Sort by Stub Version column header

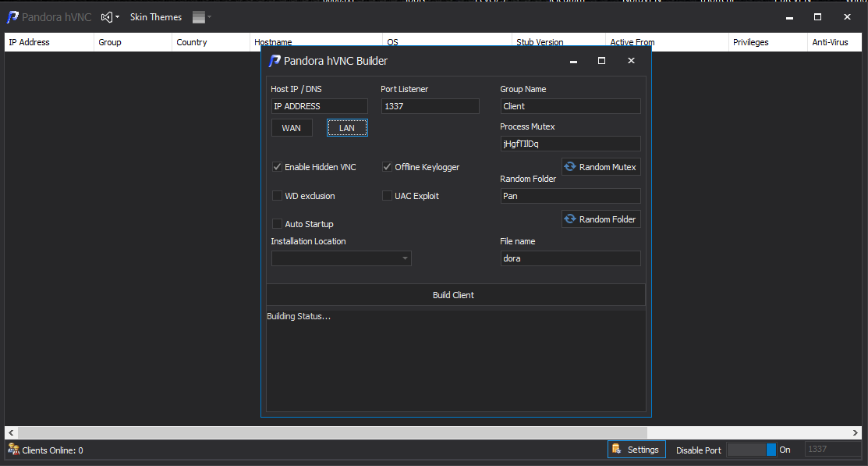(x=558, y=42)
